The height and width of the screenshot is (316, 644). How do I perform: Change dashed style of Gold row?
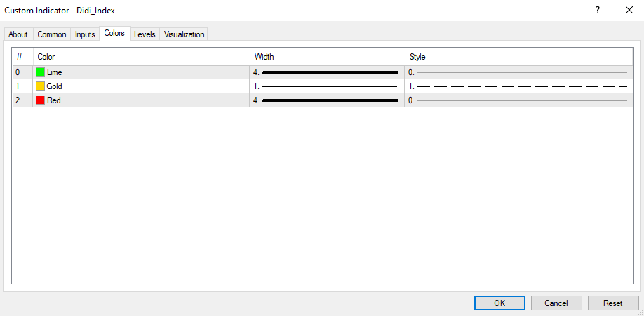coord(518,86)
